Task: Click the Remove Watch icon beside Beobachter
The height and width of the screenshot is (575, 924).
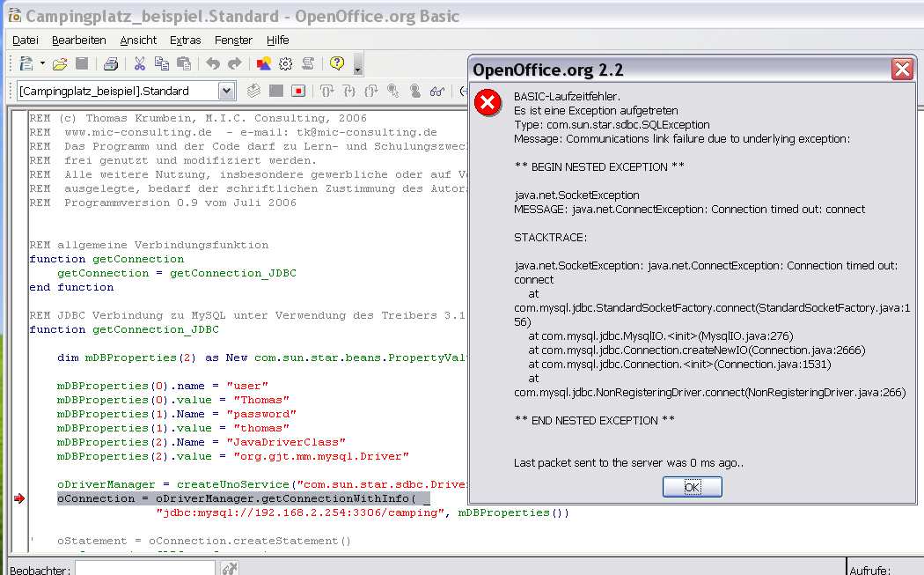Action: pos(229,569)
